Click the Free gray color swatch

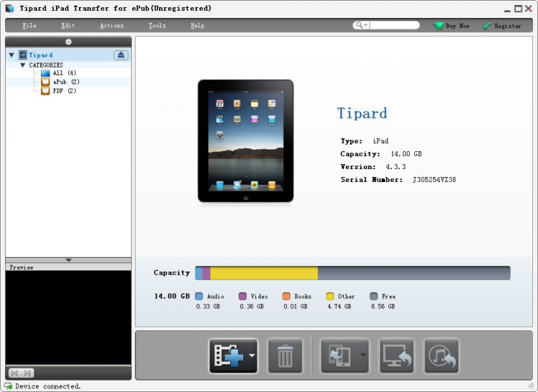(374, 297)
